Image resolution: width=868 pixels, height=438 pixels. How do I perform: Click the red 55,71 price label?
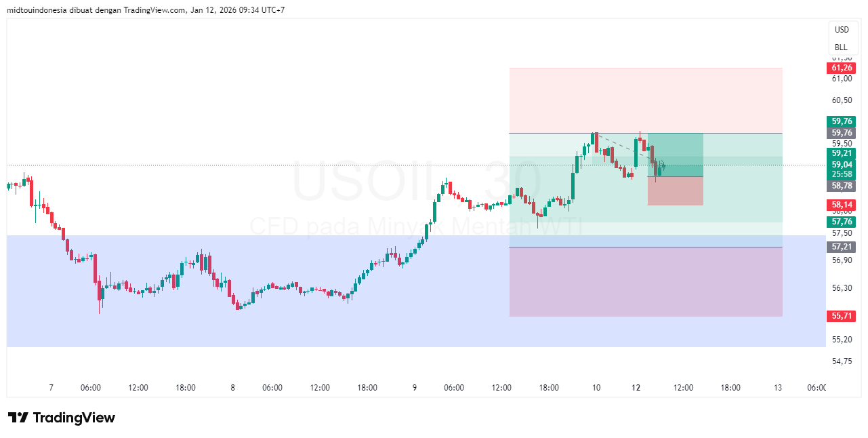tap(842, 317)
